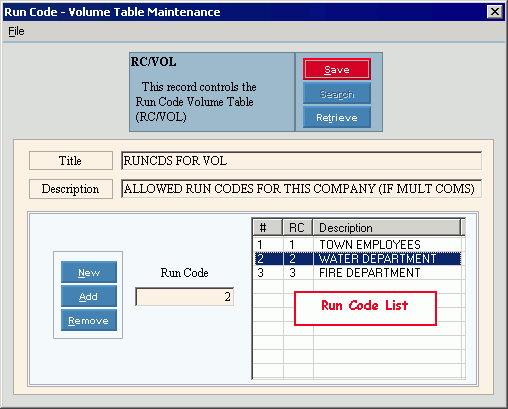Viewport: 508px width, 409px height.
Task: Click the # column header
Action: coord(268,228)
